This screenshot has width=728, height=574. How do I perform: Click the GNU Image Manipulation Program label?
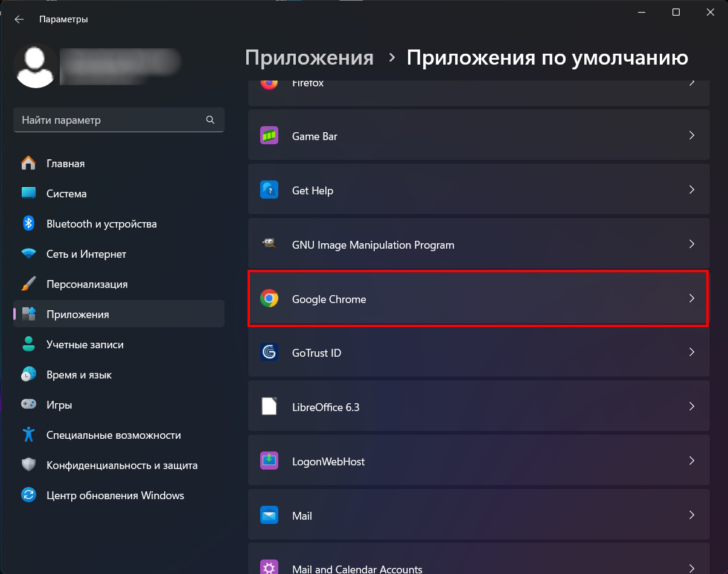[373, 245]
